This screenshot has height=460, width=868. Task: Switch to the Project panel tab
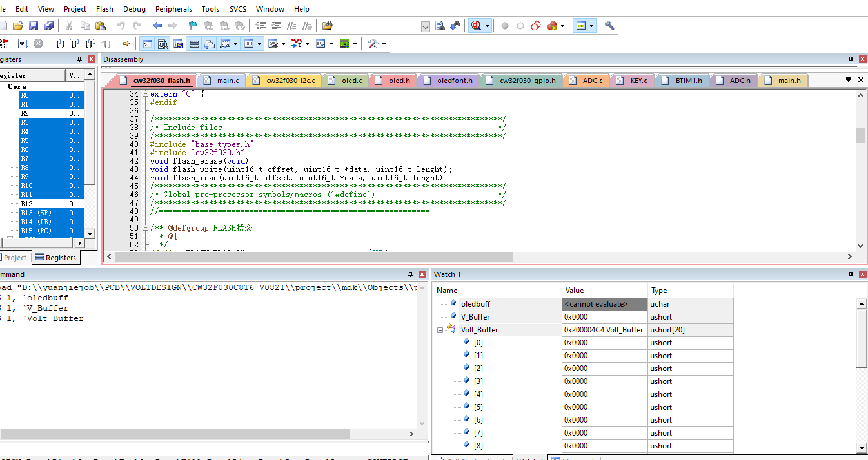tap(15, 258)
